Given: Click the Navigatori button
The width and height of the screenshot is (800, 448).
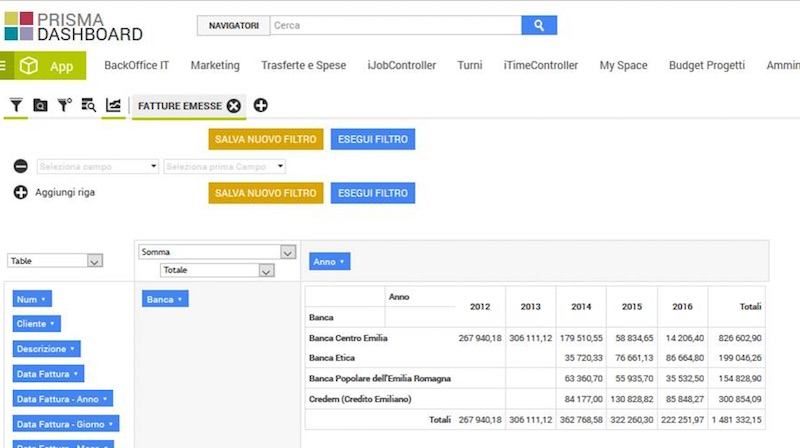Looking at the screenshot, I should (234, 26).
